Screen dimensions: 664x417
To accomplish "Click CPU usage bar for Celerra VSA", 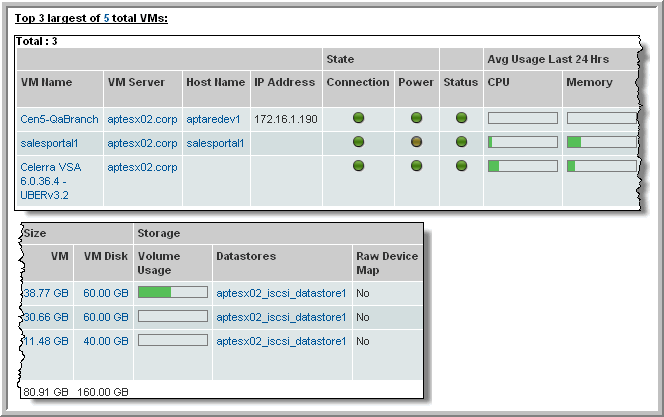I will pos(522,166).
